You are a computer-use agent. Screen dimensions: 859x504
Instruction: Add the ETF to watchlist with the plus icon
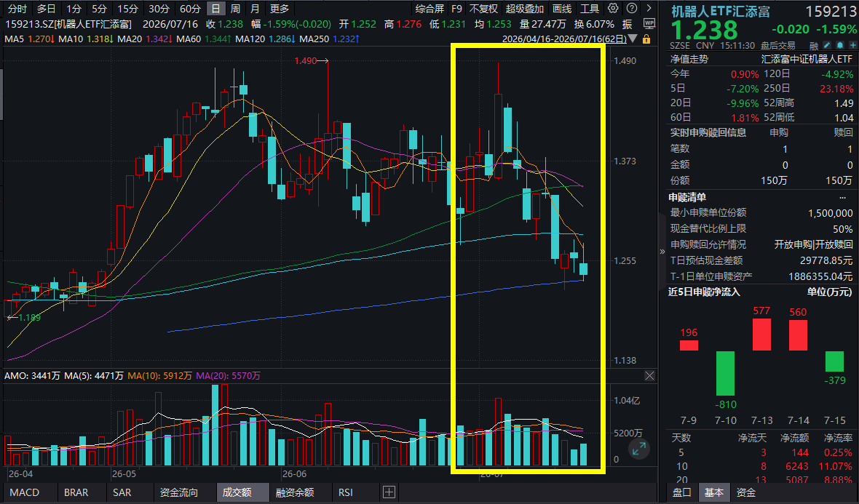853,45
